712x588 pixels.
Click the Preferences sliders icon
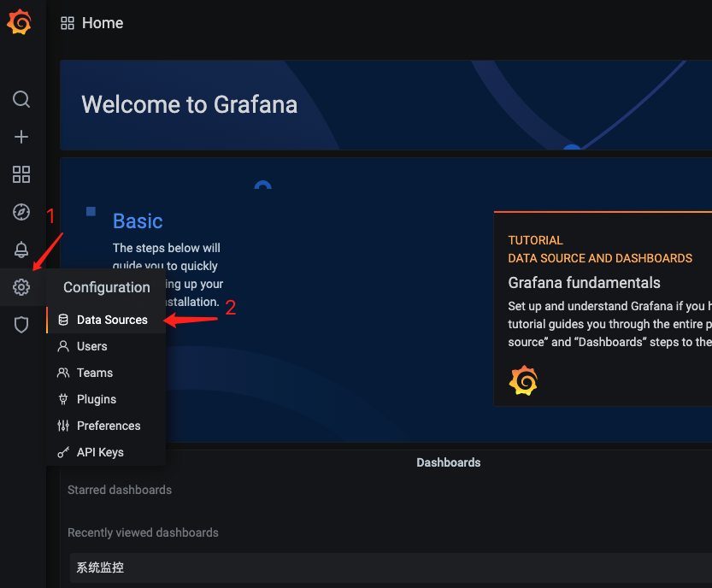click(63, 426)
